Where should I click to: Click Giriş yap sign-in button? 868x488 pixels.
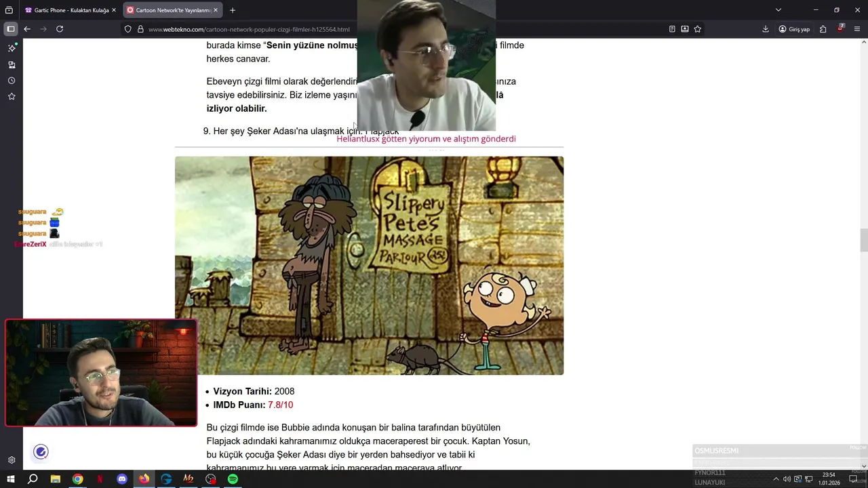click(x=794, y=29)
